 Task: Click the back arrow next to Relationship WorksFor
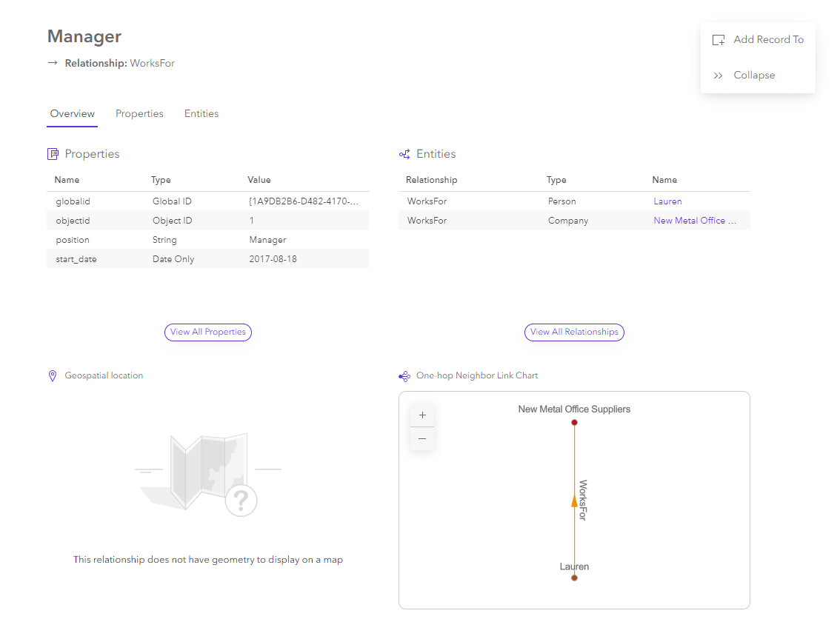click(50, 63)
